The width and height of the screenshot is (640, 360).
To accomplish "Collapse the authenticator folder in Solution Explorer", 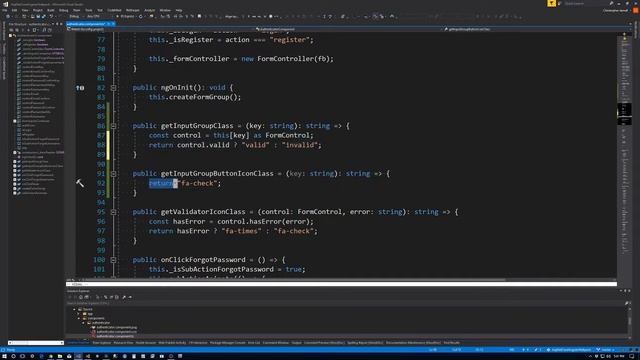I will click(x=83, y=323).
